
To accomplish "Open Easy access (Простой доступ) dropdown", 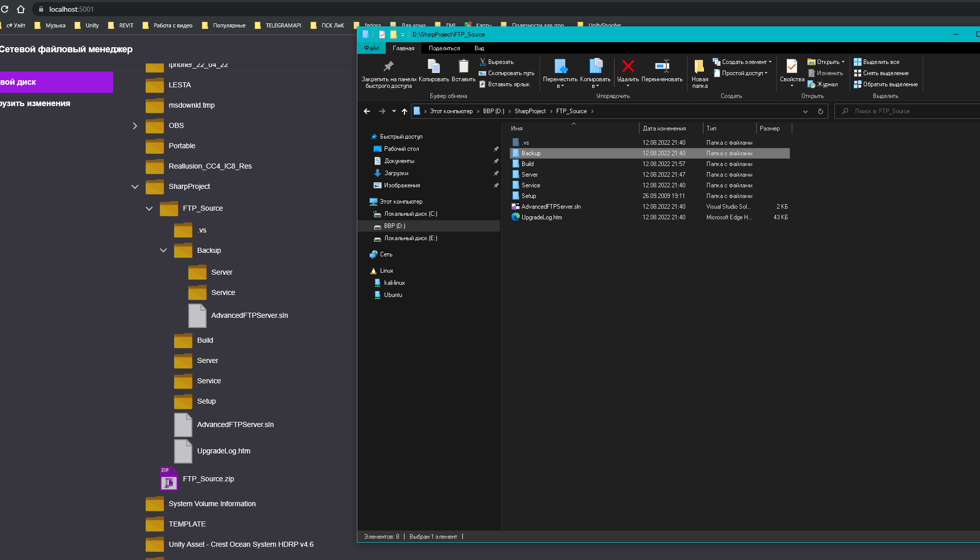I will click(x=740, y=73).
